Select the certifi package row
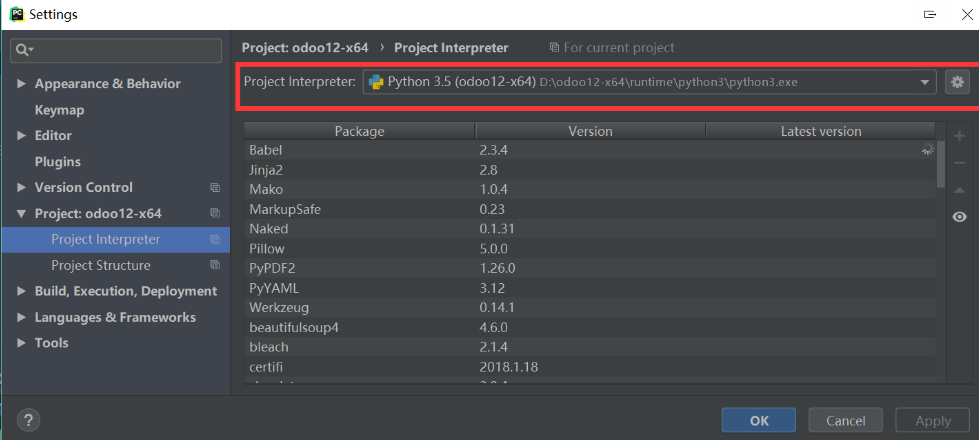The width and height of the screenshot is (979, 440). tap(590, 367)
